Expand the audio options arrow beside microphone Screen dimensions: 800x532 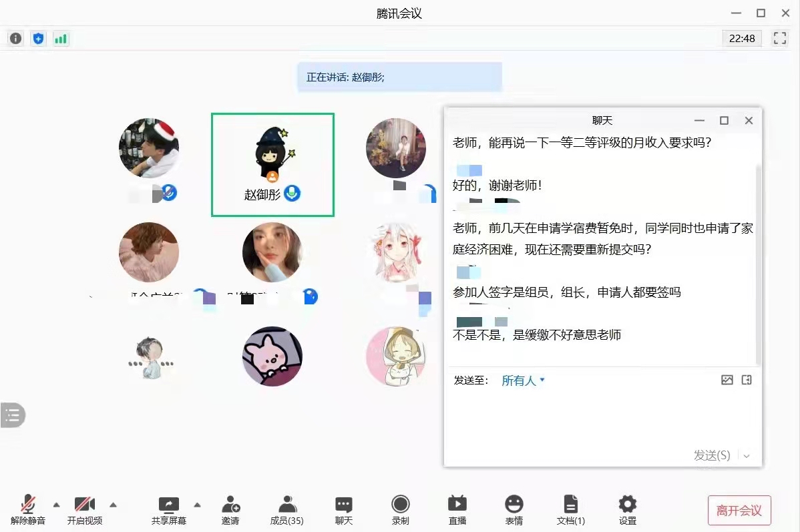57,504
